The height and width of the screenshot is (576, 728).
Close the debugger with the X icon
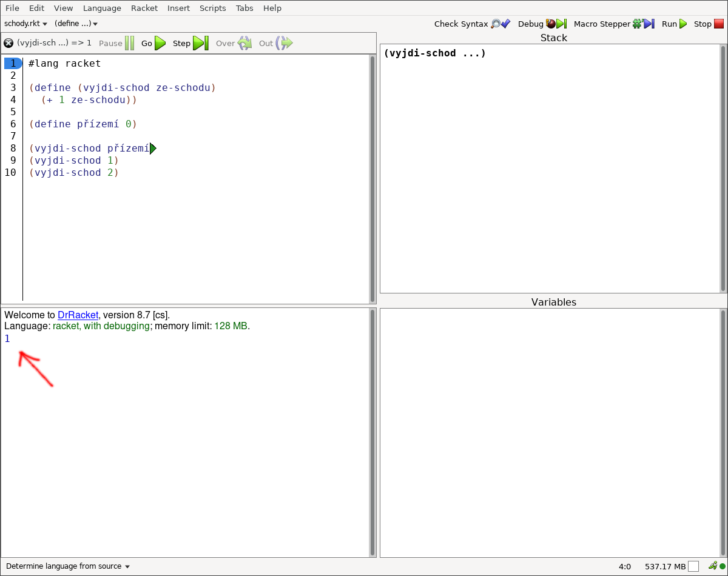(x=8, y=43)
